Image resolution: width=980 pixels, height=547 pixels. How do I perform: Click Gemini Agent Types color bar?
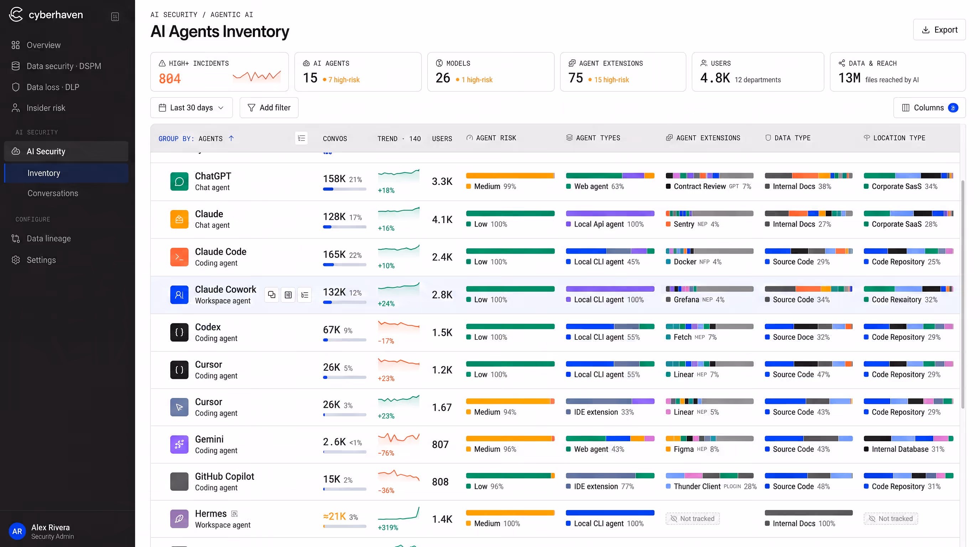[610, 438]
